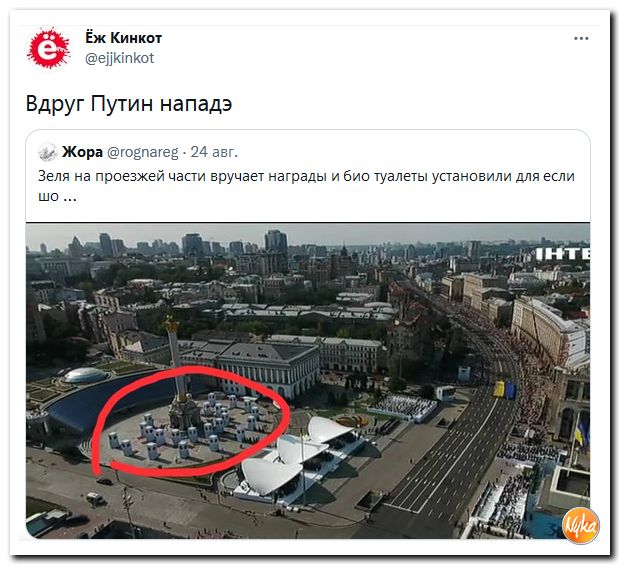Open the Жора quoted author name
This screenshot has height=566, width=621.
[82, 152]
